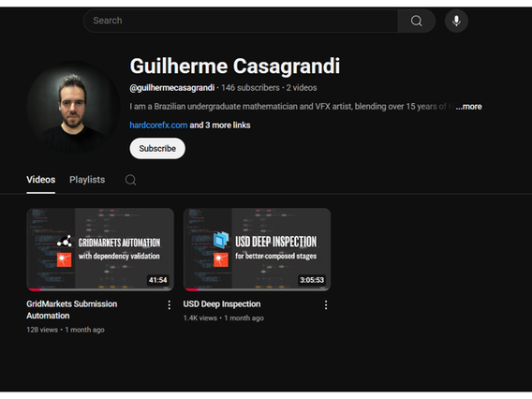Open the channel profile picture
Screen dimensions: 532x399
tap(73, 108)
